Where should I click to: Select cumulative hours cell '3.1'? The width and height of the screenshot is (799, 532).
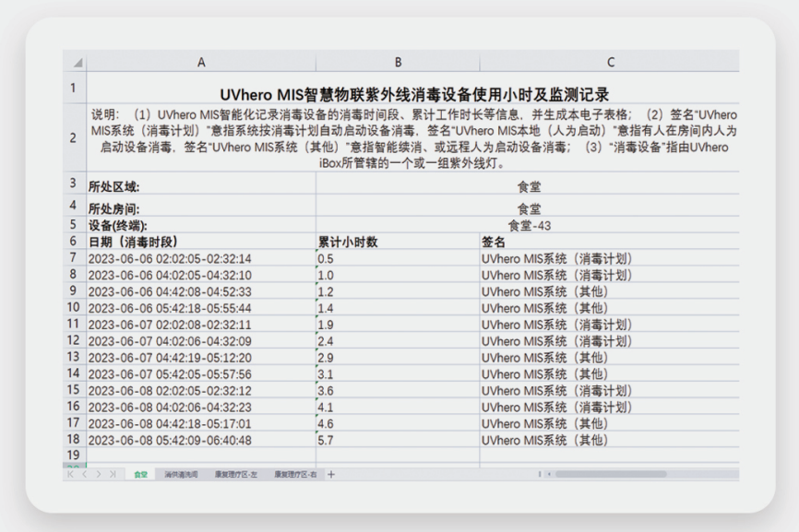tap(398, 373)
